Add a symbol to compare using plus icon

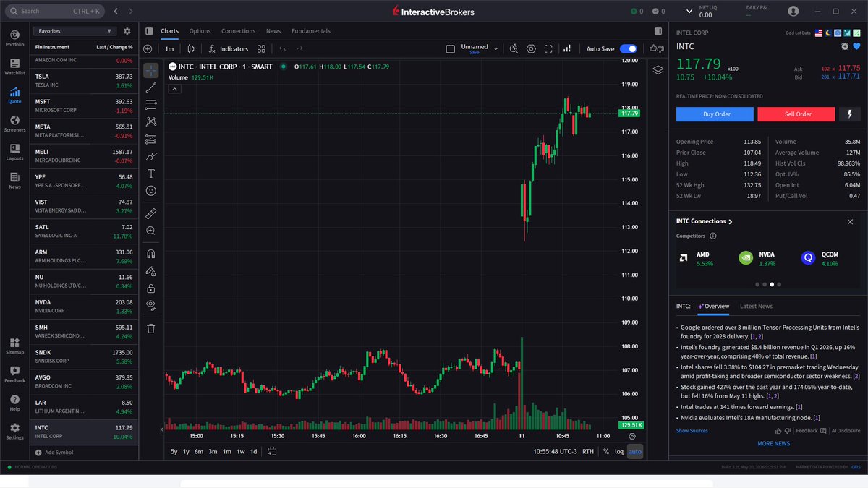(148, 49)
